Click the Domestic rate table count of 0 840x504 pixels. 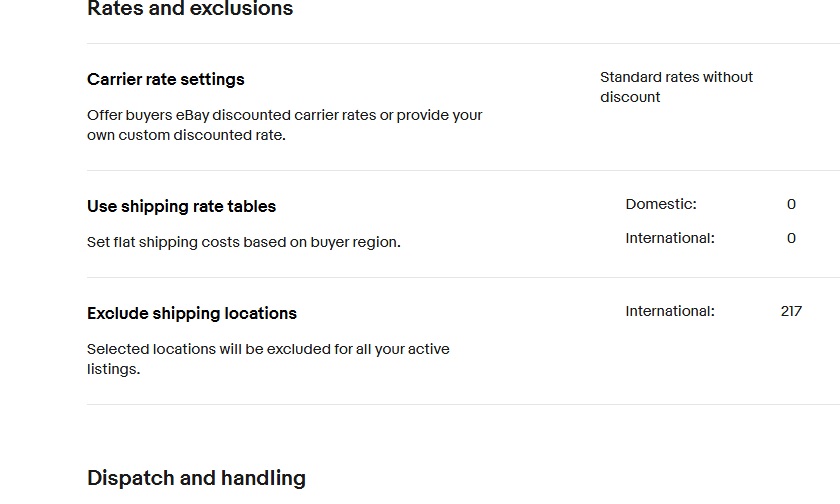(x=791, y=204)
